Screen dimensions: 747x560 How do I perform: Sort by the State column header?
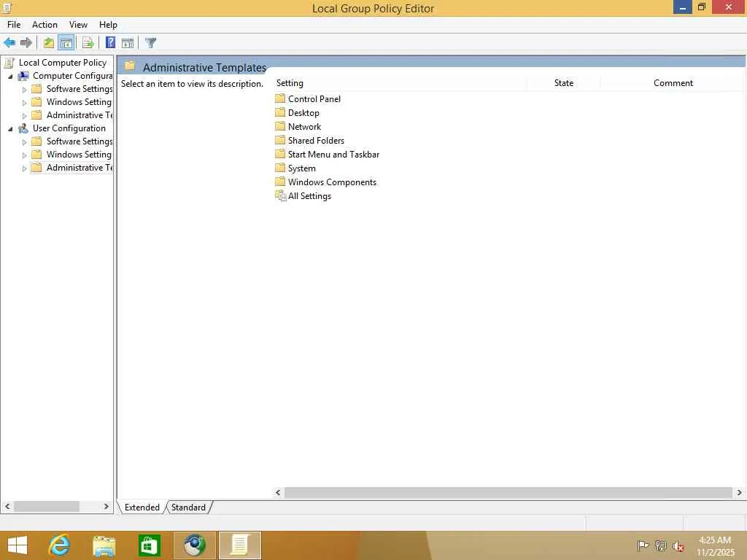coord(564,83)
